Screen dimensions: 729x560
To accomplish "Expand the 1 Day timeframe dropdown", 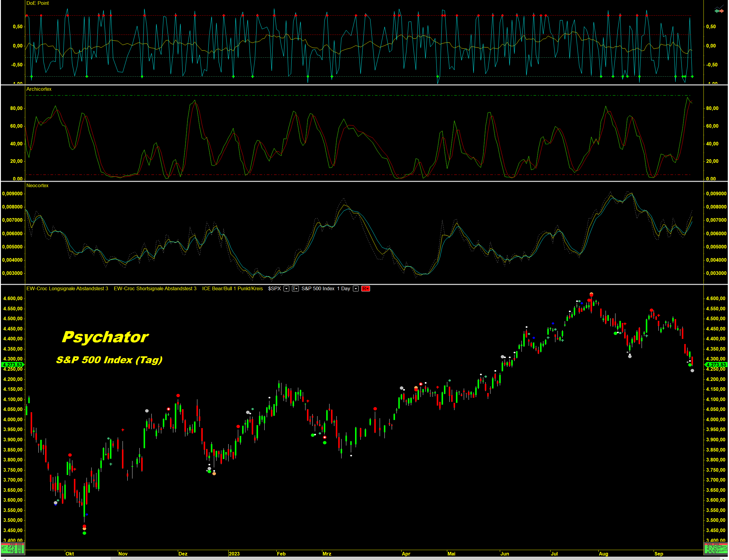I will click(356, 289).
